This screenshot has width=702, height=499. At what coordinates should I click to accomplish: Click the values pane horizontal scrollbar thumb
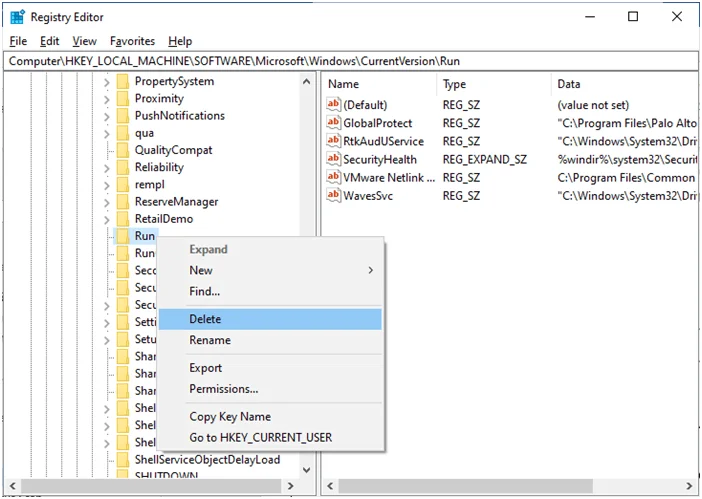point(466,486)
